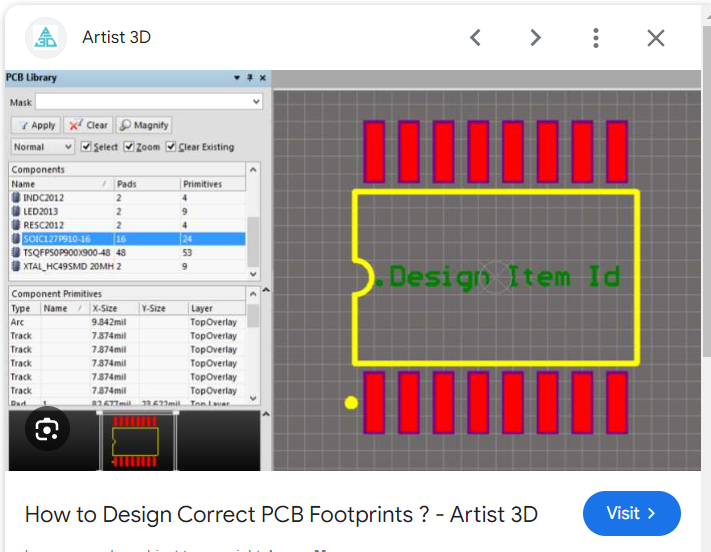Select the INDC2012 component

pos(127,198)
